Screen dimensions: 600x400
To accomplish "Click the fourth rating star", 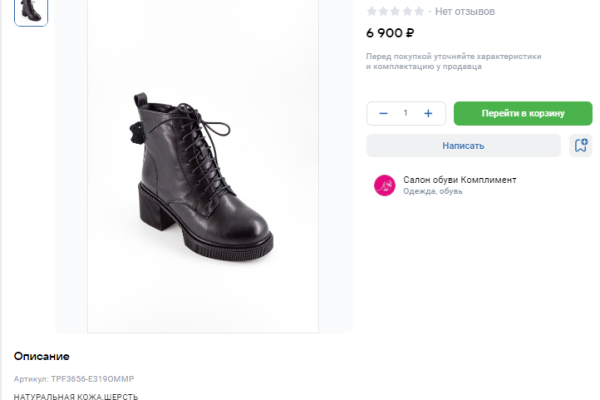I will coord(408,11).
